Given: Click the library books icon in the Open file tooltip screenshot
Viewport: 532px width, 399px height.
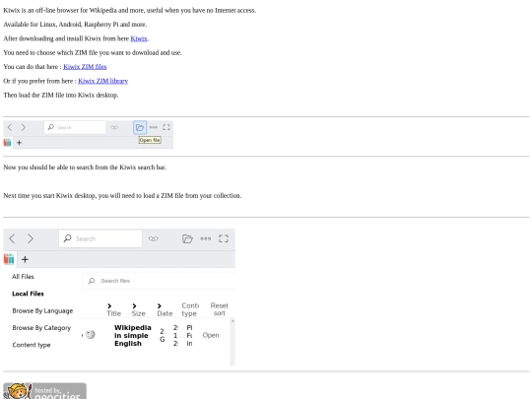Looking at the screenshot, I should [7, 143].
